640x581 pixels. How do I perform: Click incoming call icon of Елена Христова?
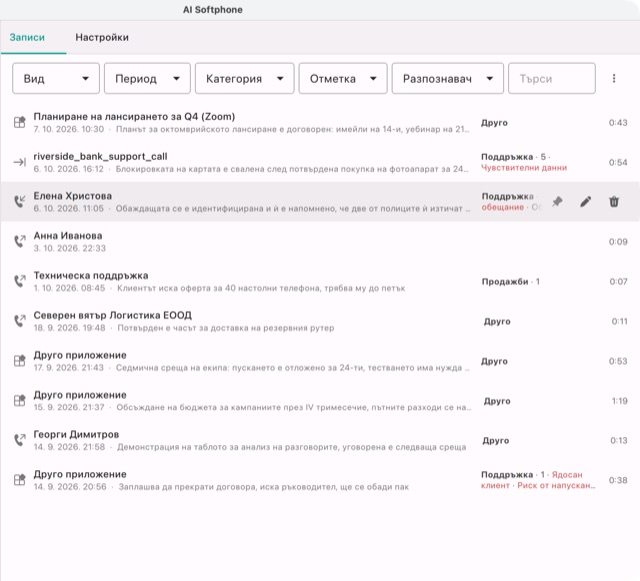click(x=20, y=201)
